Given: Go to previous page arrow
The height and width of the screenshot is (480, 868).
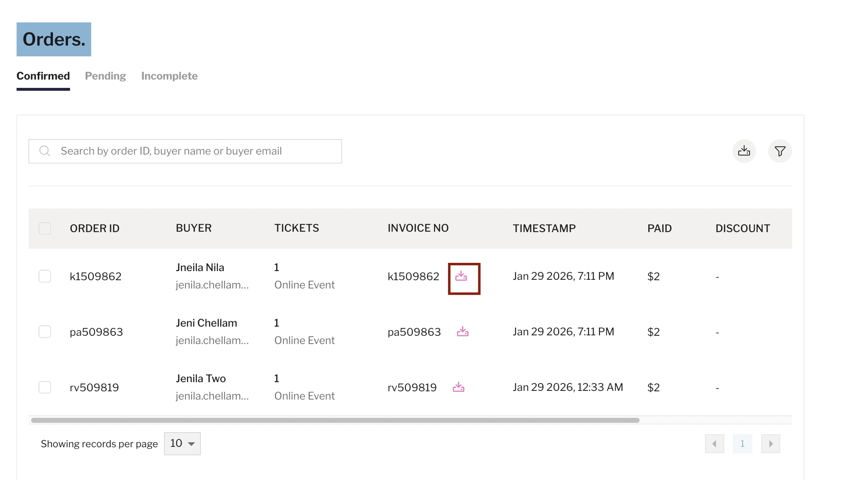Looking at the screenshot, I should point(714,444).
